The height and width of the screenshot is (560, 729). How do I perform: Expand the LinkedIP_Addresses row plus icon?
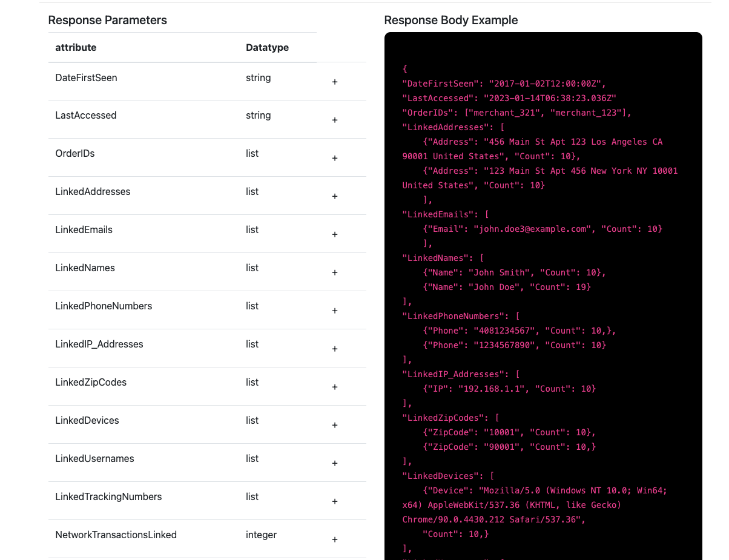(335, 349)
